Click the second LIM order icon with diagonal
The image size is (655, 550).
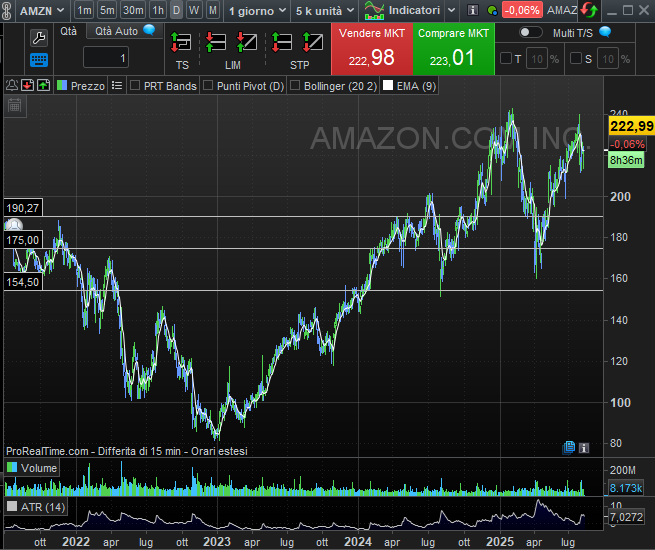pos(246,43)
